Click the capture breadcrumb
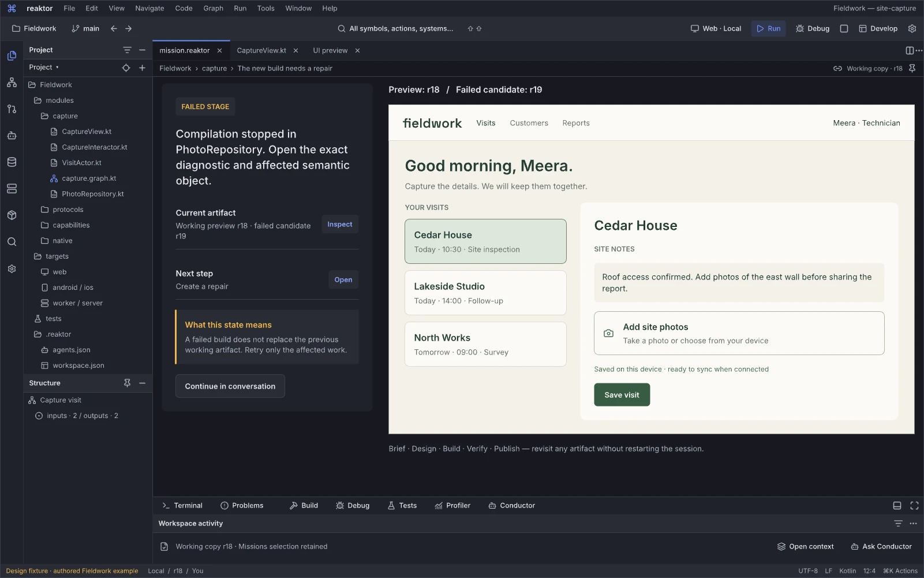Screen dimensions: 924x578 pyautogui.click(x=214, y=68)
